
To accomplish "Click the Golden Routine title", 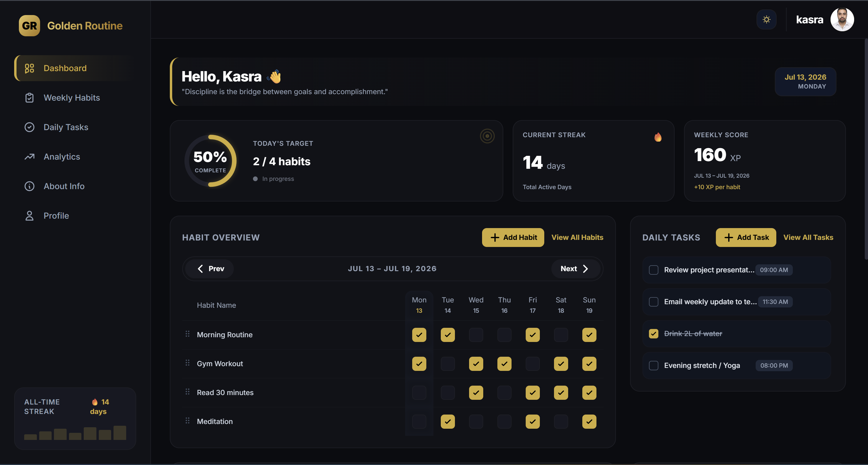I will 85,26.
